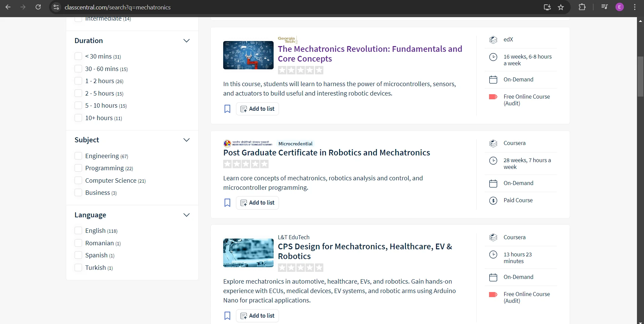Bookmark this page with the star icon
This screenshot has height=324, width=644.
[561, 7]
